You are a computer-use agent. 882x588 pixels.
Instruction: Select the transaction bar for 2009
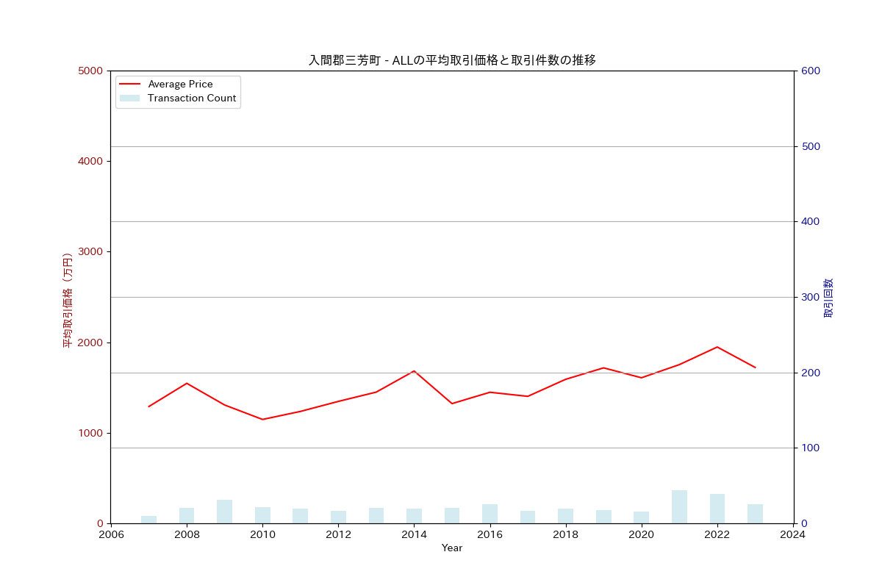point(224,512)
